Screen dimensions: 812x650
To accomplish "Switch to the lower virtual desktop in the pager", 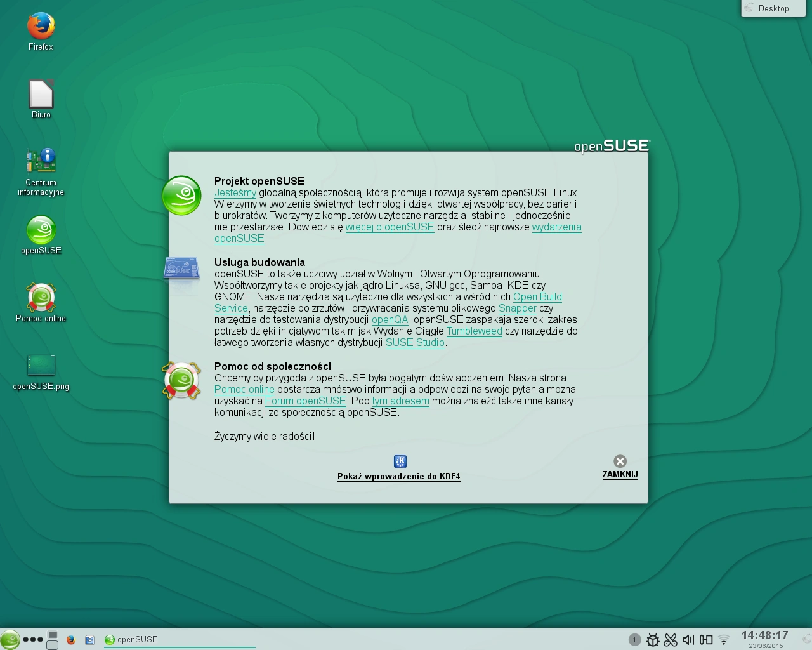I will [53, 645].
